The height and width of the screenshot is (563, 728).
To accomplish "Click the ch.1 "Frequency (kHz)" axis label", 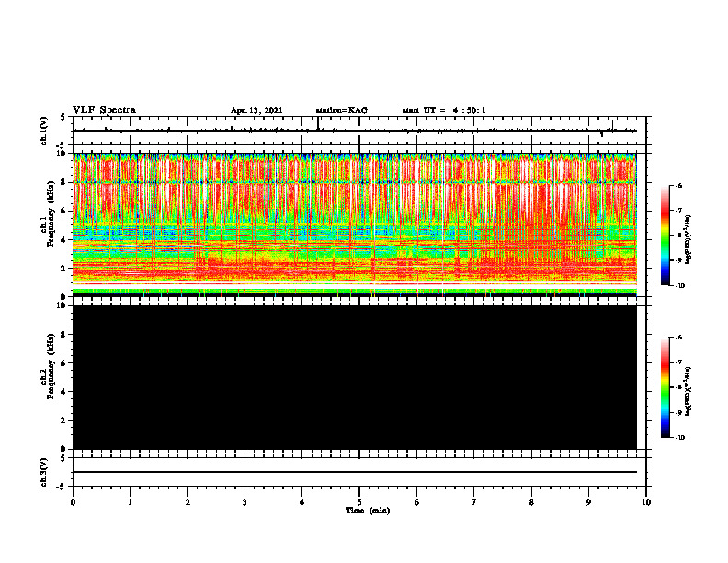I will click(x=51, y=213).
